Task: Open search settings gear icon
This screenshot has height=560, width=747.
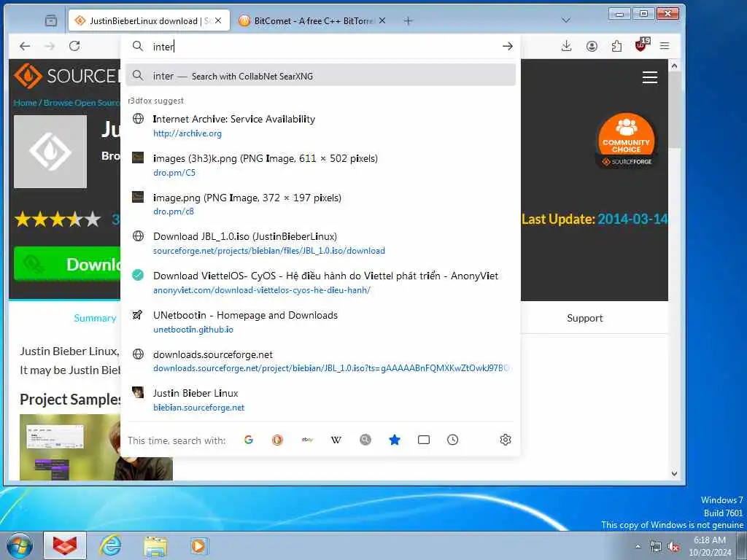Action: coord(506,440)
